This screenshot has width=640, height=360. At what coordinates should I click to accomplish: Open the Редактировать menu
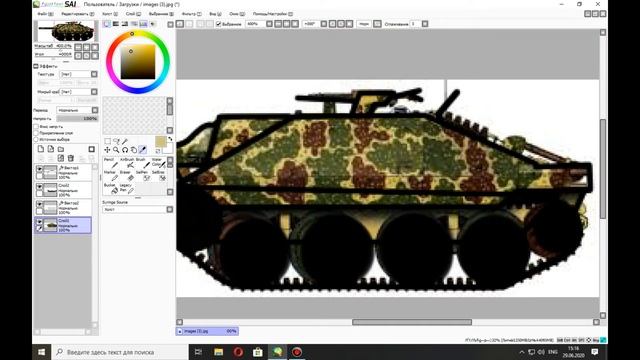tap(78, 14)
